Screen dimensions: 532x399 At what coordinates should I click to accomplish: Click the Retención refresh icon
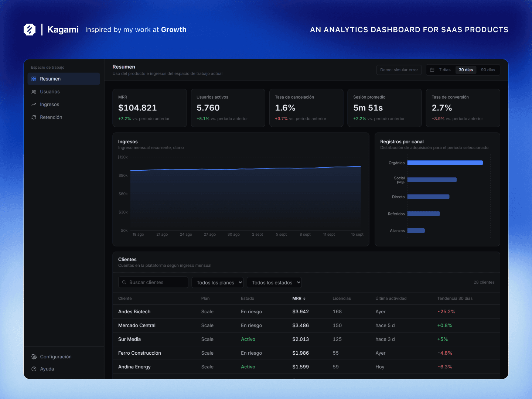[34, 117]
